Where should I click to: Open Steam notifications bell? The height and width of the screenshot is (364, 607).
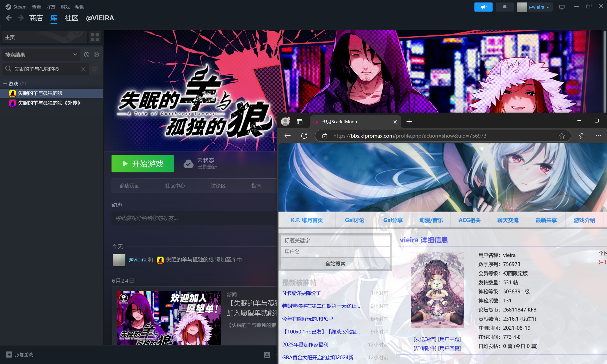pyautogui.click(x=504, y=7)
